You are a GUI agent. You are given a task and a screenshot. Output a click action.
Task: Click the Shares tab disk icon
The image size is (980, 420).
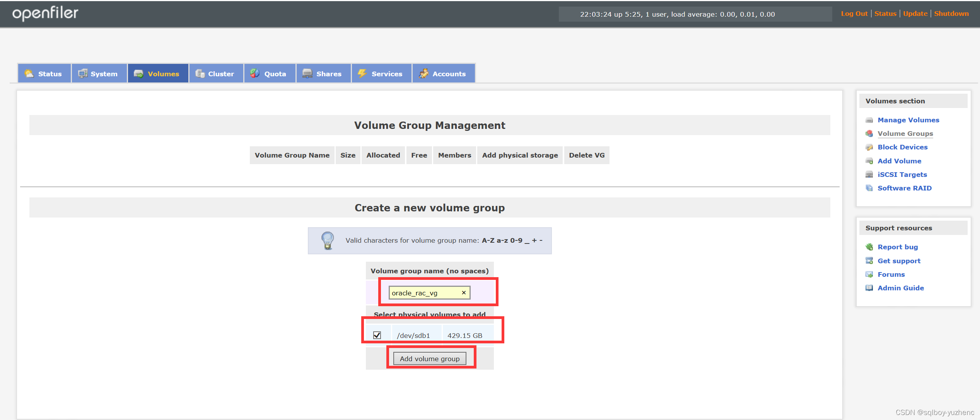pyautogui.click(x=307, y=74)
